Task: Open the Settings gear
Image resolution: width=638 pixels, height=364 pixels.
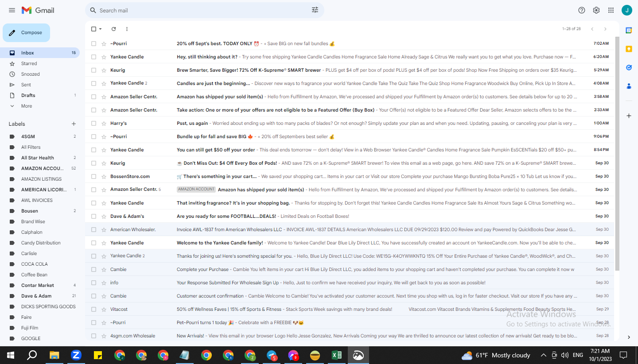Action: 596,10
